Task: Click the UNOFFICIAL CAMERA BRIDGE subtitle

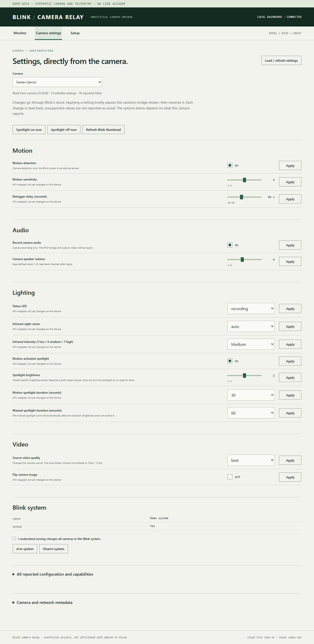Action: click(112, 17)
